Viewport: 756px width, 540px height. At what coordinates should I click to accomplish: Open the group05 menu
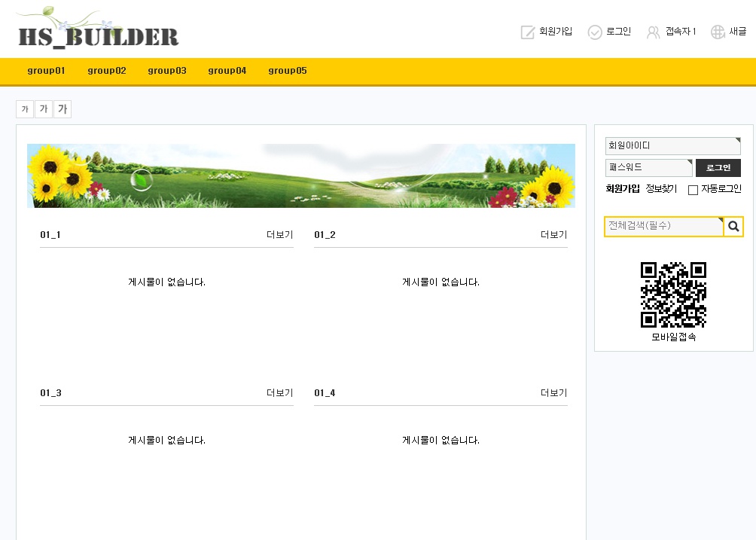[x=287, y=71]
